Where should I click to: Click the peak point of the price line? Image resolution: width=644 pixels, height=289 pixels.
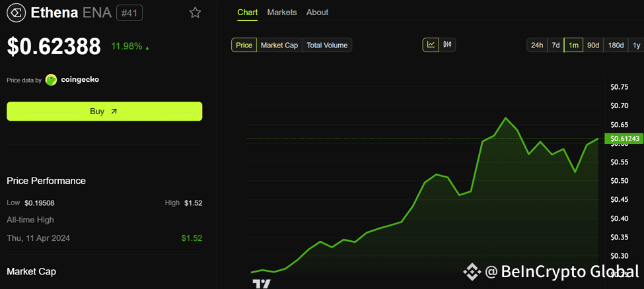coord(505,118)
